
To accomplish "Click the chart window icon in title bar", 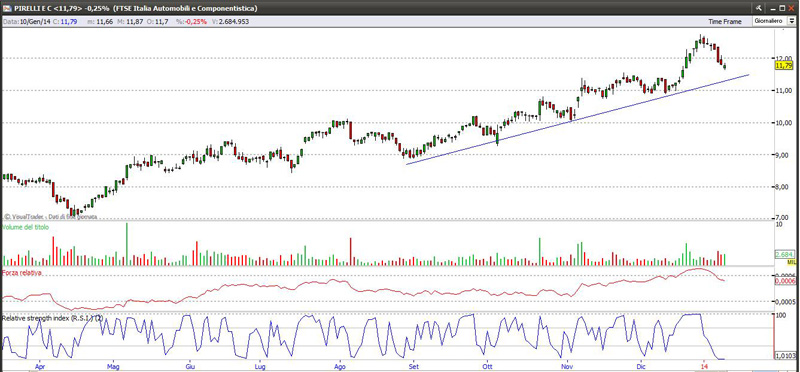I will (x=6, y=9).
